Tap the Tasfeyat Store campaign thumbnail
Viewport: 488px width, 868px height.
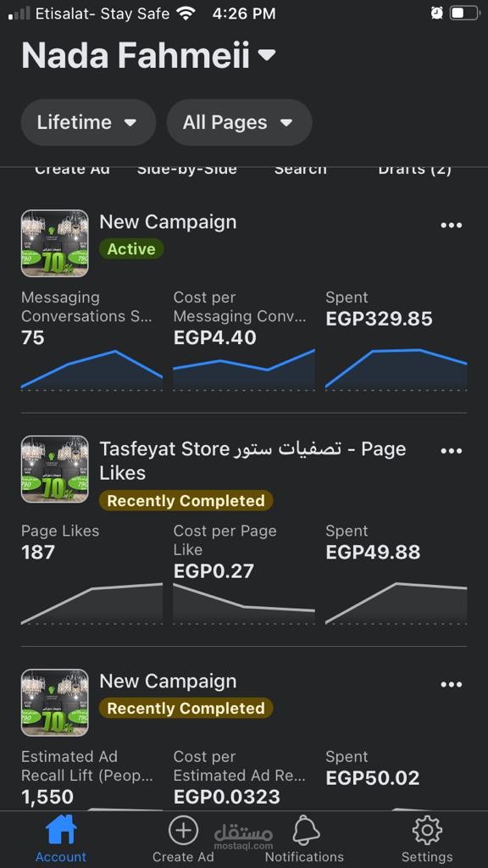(55, 469)
